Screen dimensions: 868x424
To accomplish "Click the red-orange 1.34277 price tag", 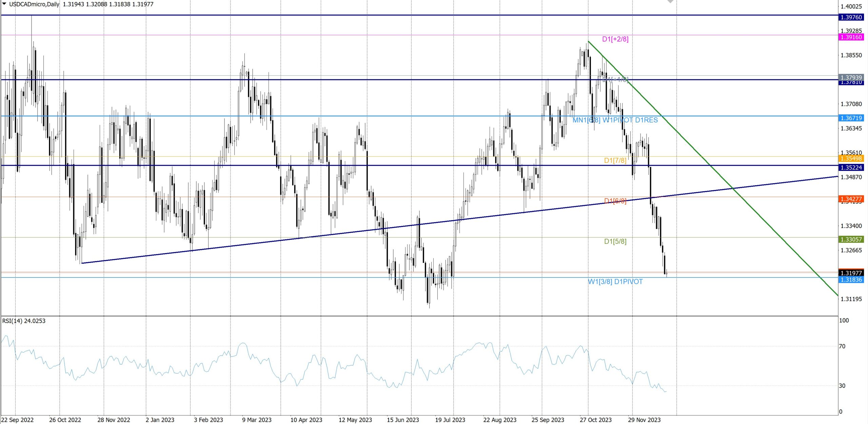I will 851,199.
